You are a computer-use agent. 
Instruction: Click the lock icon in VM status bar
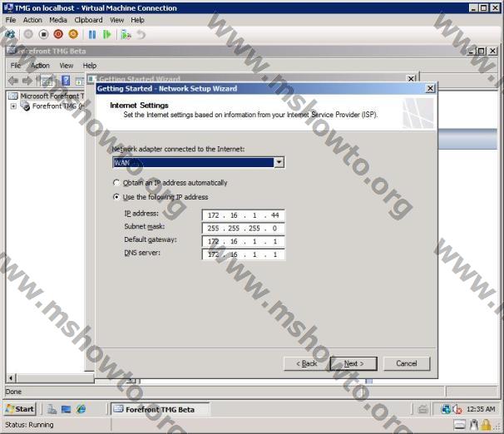486,425
